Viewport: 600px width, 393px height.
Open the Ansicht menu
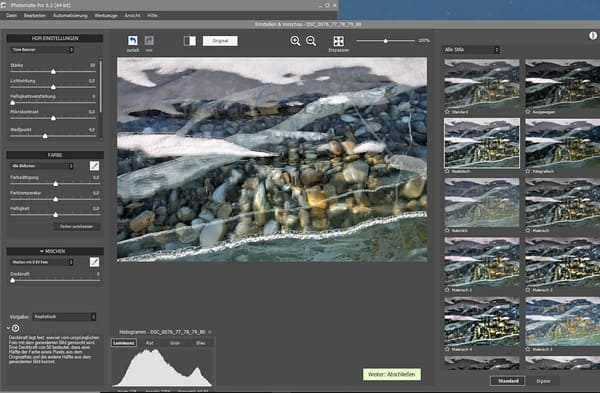pyautogui.click(x=132, y=16)
